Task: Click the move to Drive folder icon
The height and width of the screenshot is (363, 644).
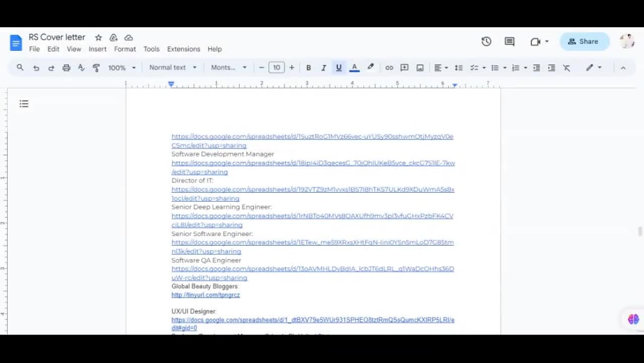Action: point(113,37)
